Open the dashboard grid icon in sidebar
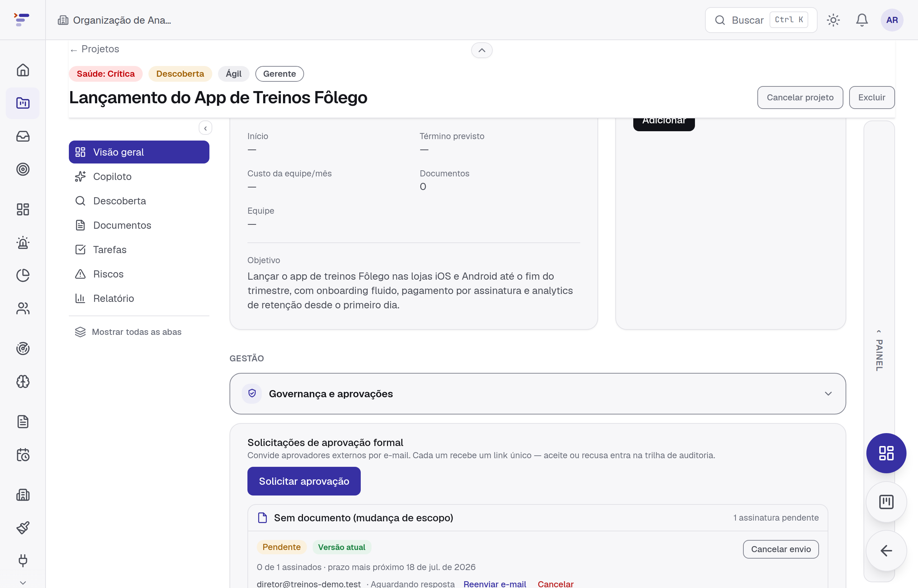918x588 pixels. click(23, 209)
